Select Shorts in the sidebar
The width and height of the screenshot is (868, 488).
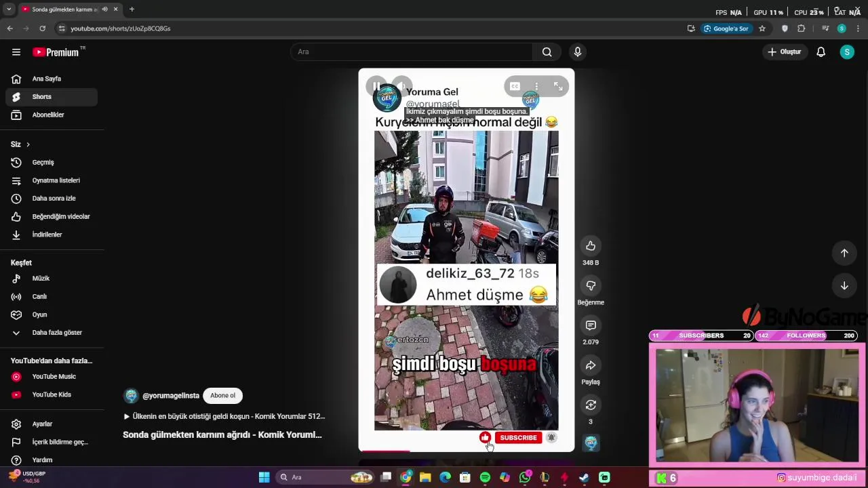click(x=51, y=97)
